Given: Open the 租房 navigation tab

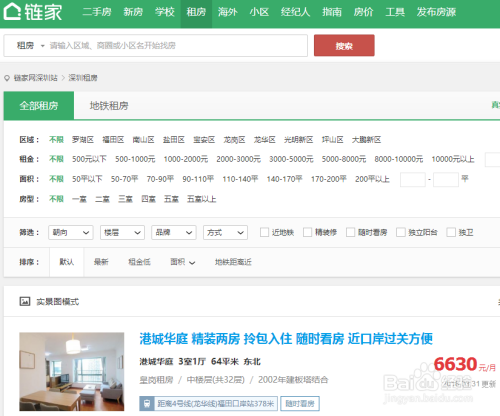Looking at the screenshot, I should pyautogui.click(x=196, y=13).
